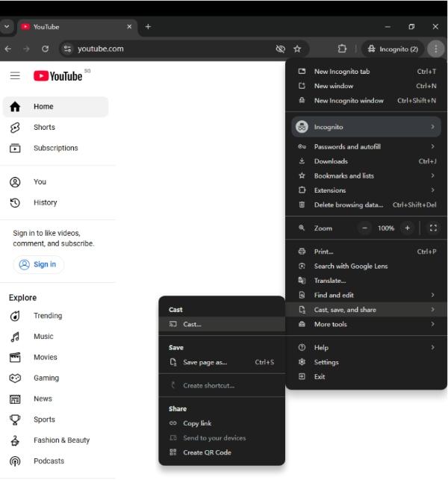
Task: Click Cast... in the submenu
Action: click(x=222, y=325)
